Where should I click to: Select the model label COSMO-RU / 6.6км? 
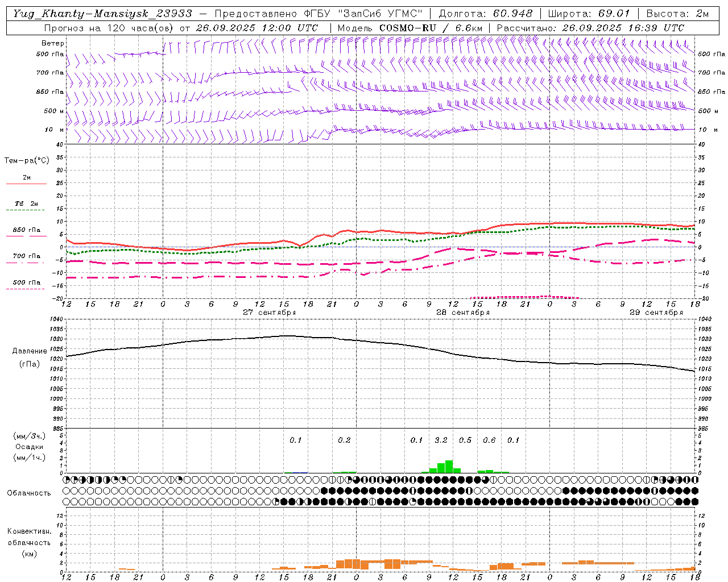point(431,27)
